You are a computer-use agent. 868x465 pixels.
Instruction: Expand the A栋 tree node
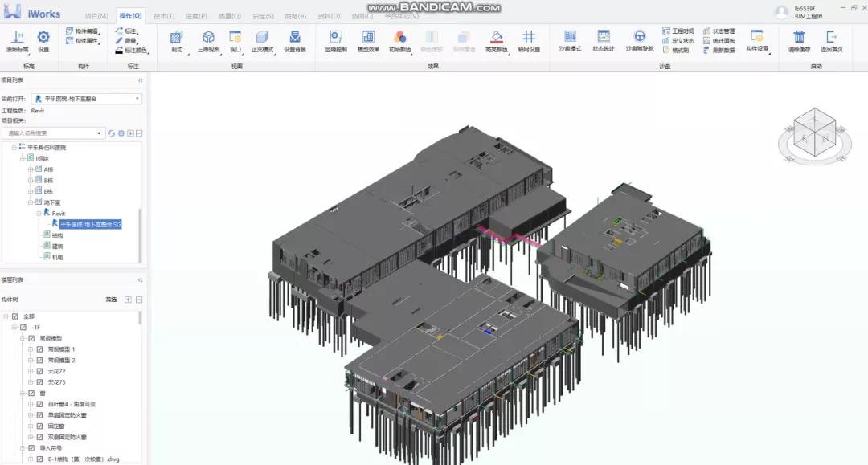pos(31,169)
